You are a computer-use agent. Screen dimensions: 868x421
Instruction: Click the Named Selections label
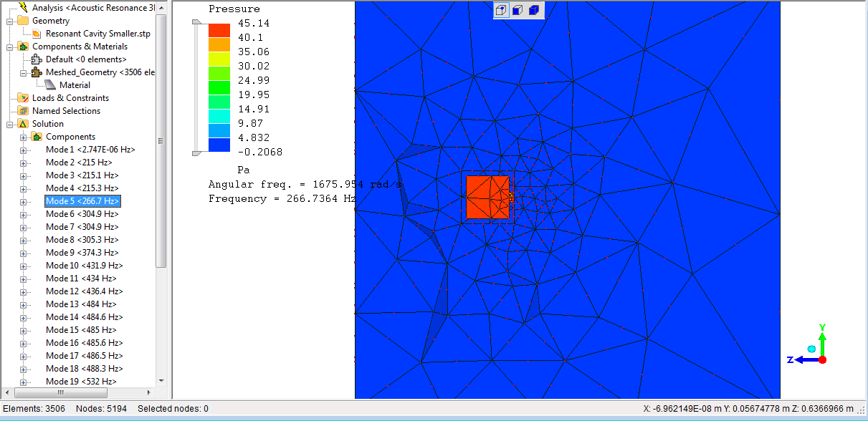67,111
